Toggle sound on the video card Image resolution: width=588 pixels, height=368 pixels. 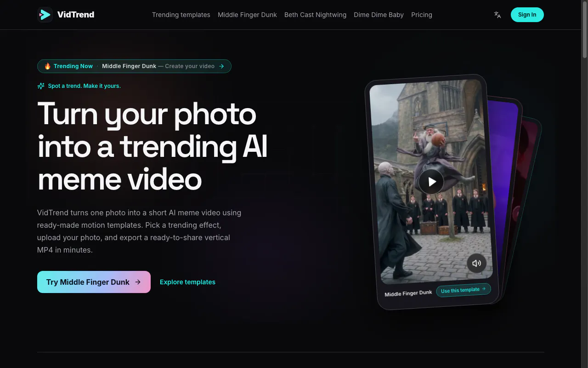tap(476, 264)
